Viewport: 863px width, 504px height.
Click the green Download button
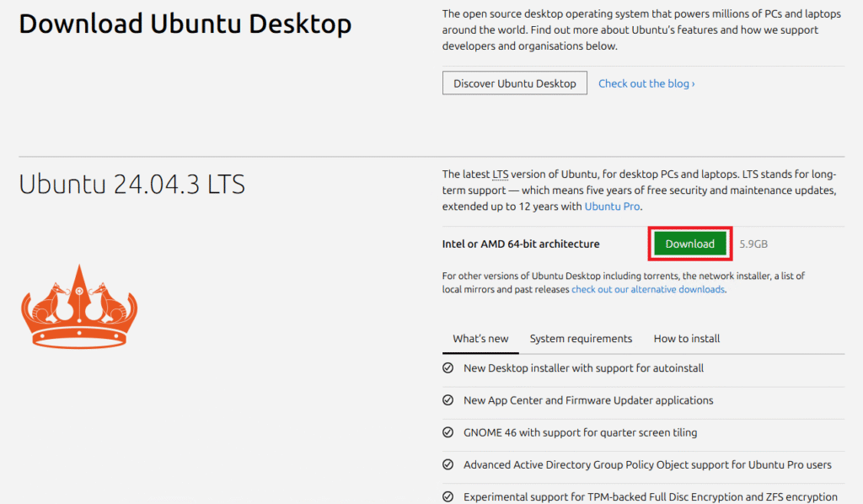tap(689, 244)
